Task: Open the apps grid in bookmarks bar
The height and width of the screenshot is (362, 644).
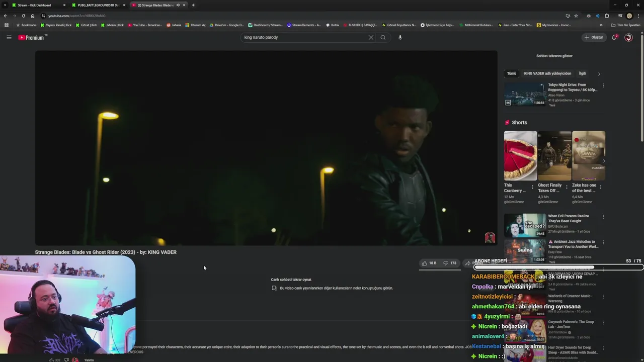Action: click(6, 25)
